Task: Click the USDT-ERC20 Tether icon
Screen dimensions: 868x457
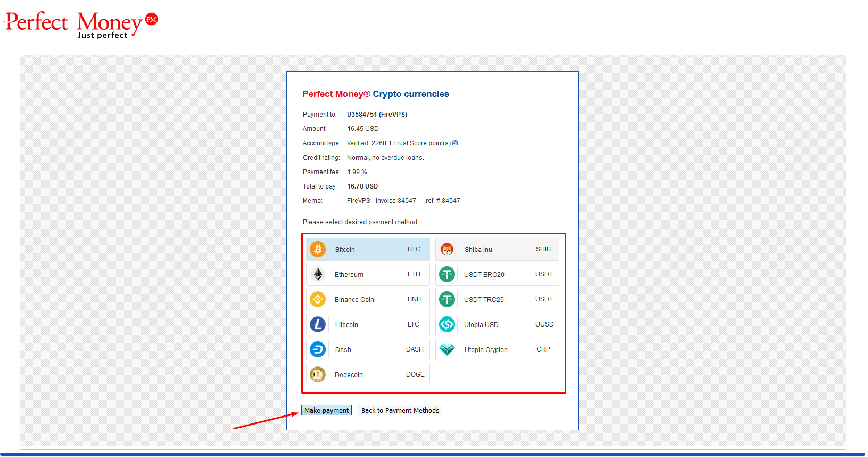Action: pos(447,274)
